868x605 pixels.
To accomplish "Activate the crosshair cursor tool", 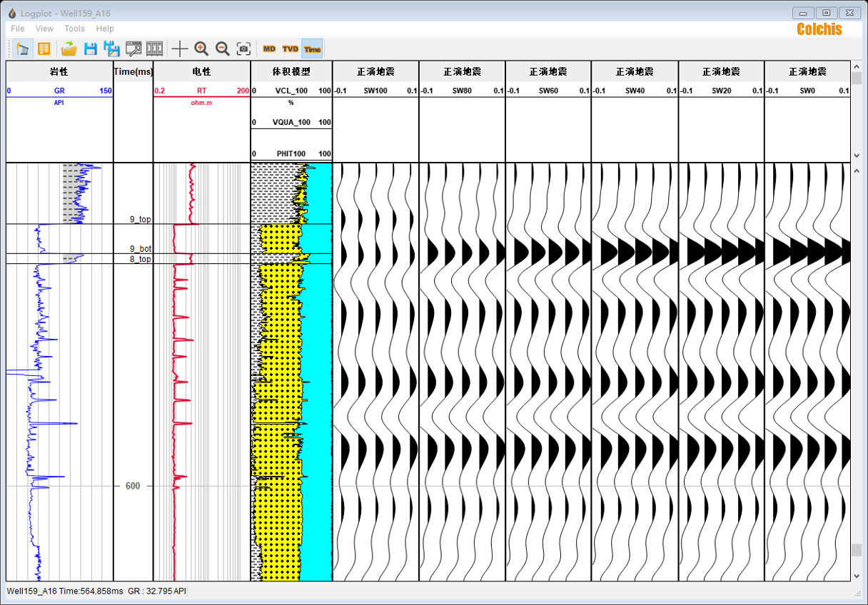I will pyautogui.click(x=180, y=49).
